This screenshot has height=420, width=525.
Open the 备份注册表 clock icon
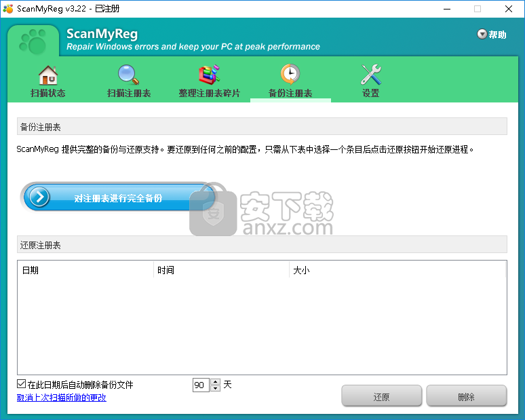290,74
